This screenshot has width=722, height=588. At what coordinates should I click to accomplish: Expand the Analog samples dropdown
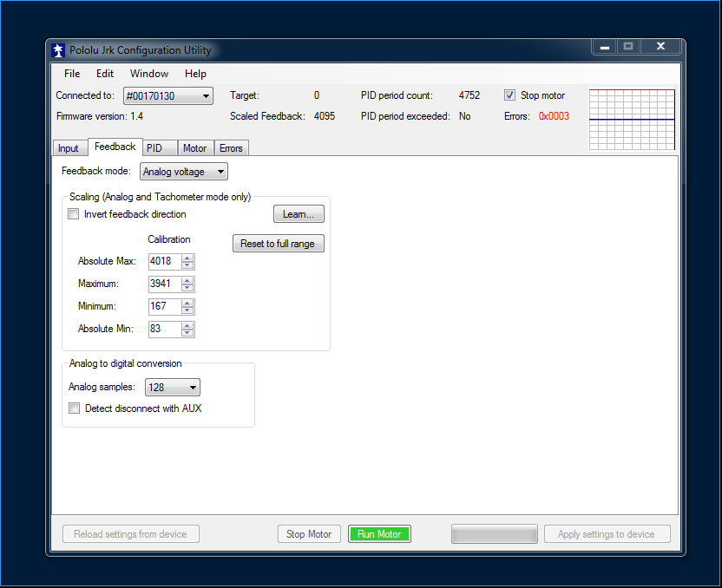(x=172, y=388)
